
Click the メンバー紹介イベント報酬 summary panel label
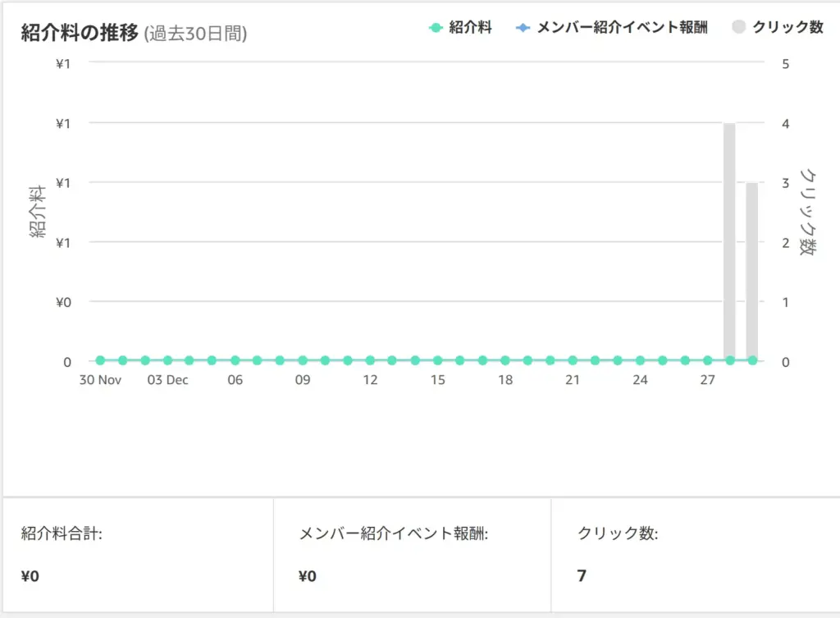[394, 533]
